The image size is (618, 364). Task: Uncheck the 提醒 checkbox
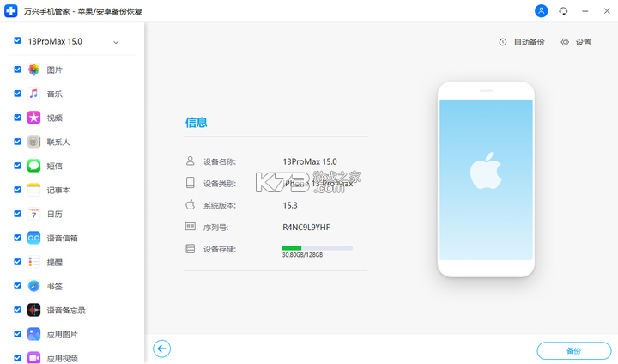pos(17,262)
